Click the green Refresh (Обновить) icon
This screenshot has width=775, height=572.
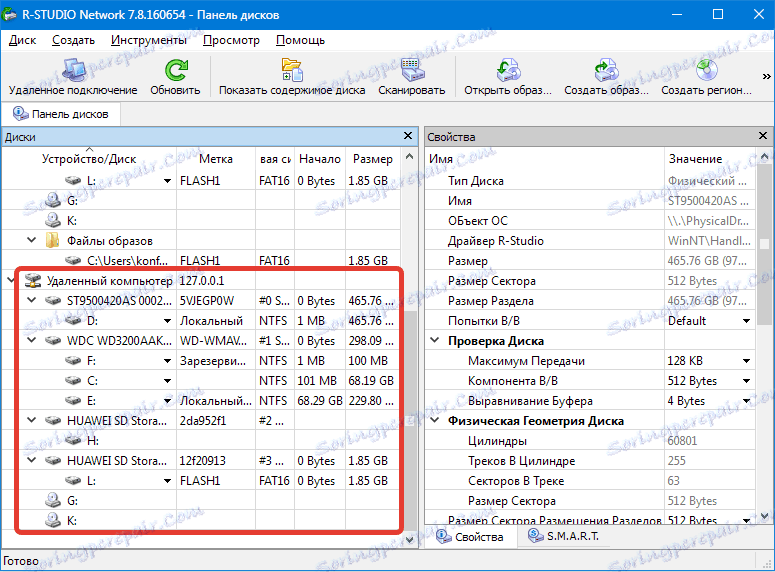click(175, 70)
